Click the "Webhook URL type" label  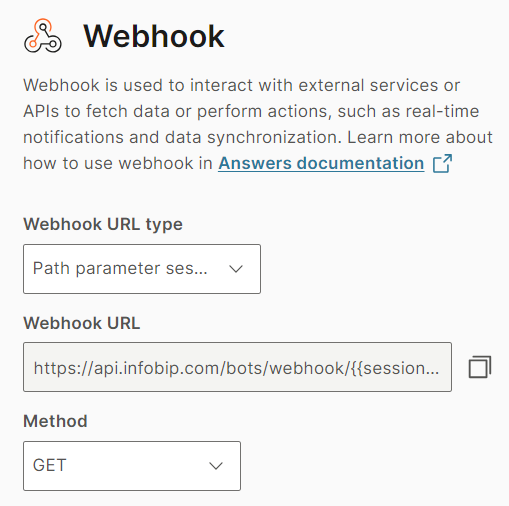103,224
